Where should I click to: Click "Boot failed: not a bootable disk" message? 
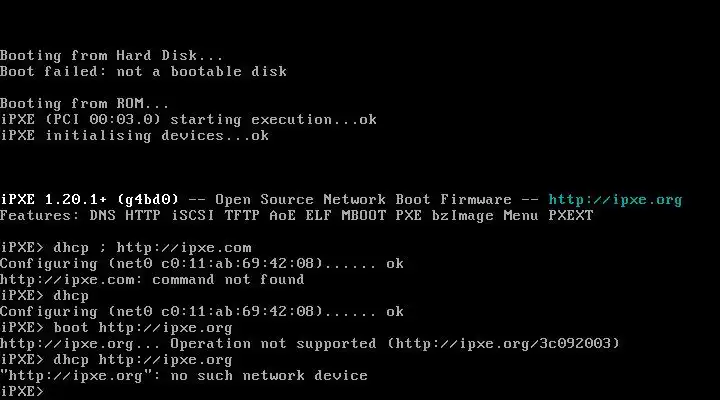(143, 71)
